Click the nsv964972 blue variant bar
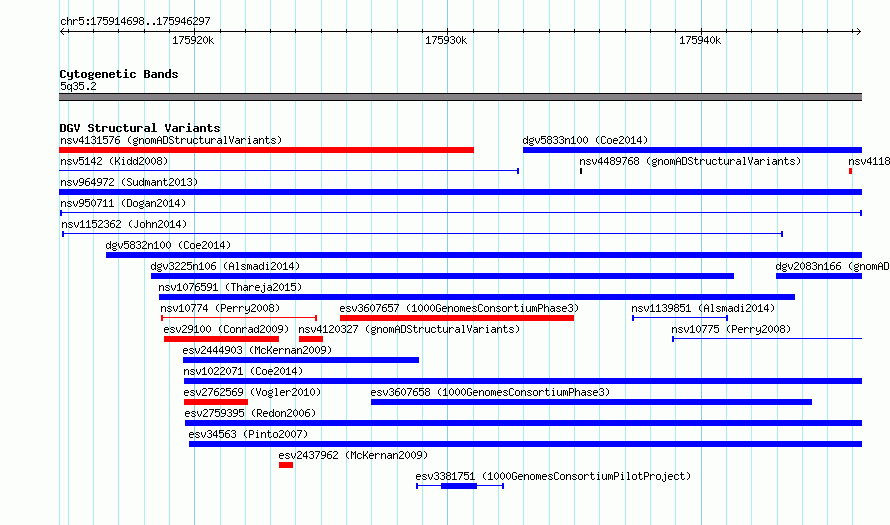890x525 pixels. tap(460, 192)
